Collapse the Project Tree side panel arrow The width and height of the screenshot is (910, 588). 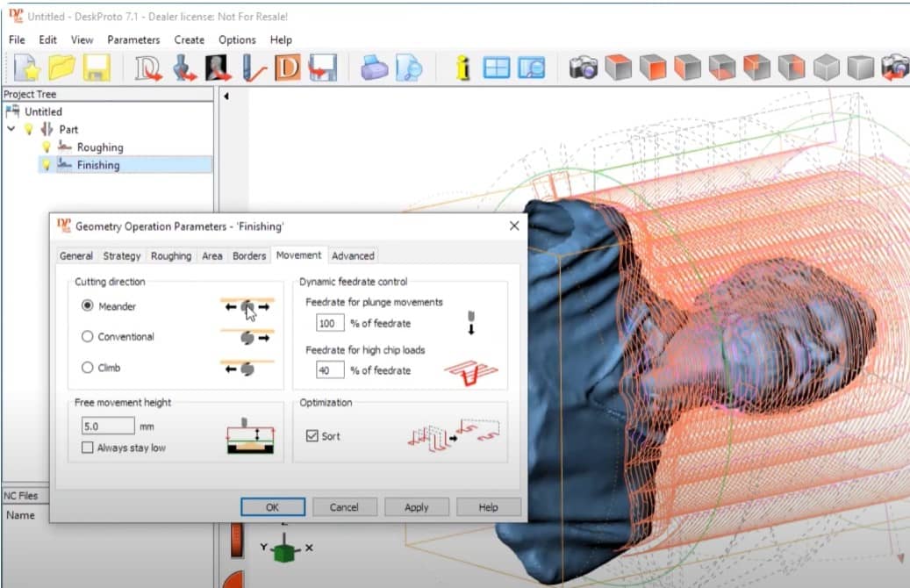click(226, 97)
